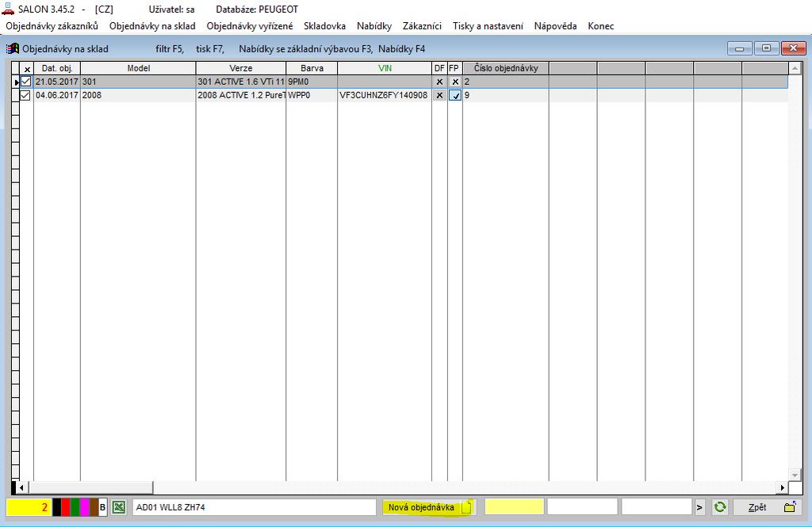The width and height of the screenshot is (812, 527).
Task: Open the Skladovka menu
Action: pyautogui.click(x=324, y=26)
